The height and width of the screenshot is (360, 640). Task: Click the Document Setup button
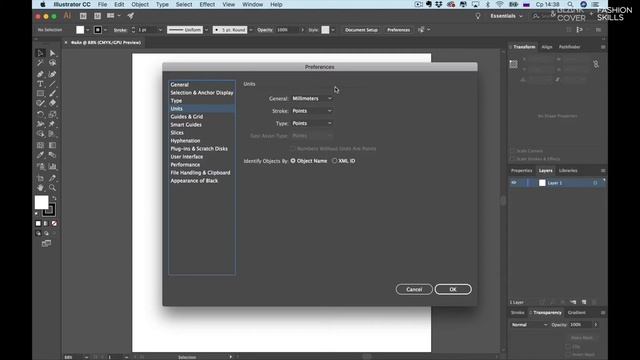pyautogui.click(x=361, y=30)
